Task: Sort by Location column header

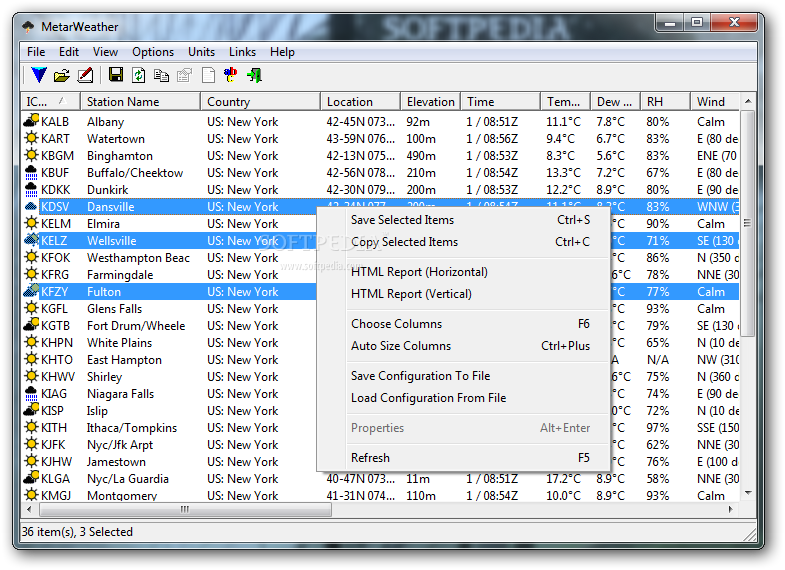Action: 360,102
